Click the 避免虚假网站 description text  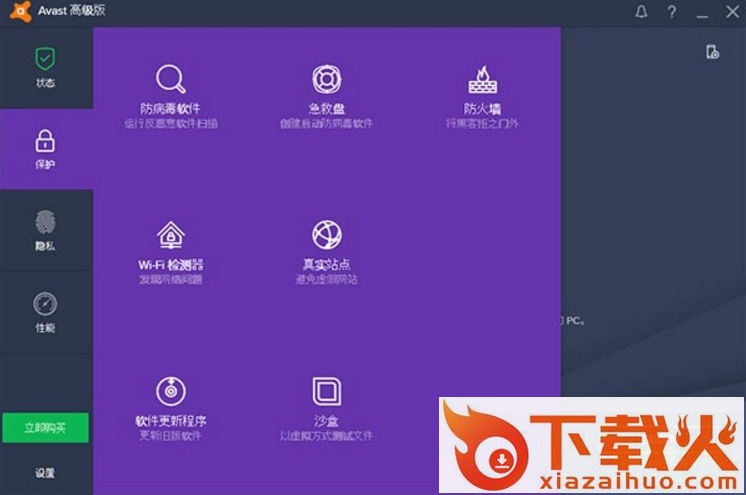pyautogui.click(x=326, y=279)
